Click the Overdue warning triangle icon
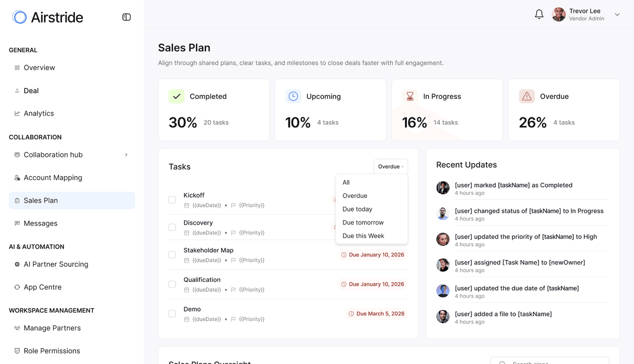 tap(527, 96)
